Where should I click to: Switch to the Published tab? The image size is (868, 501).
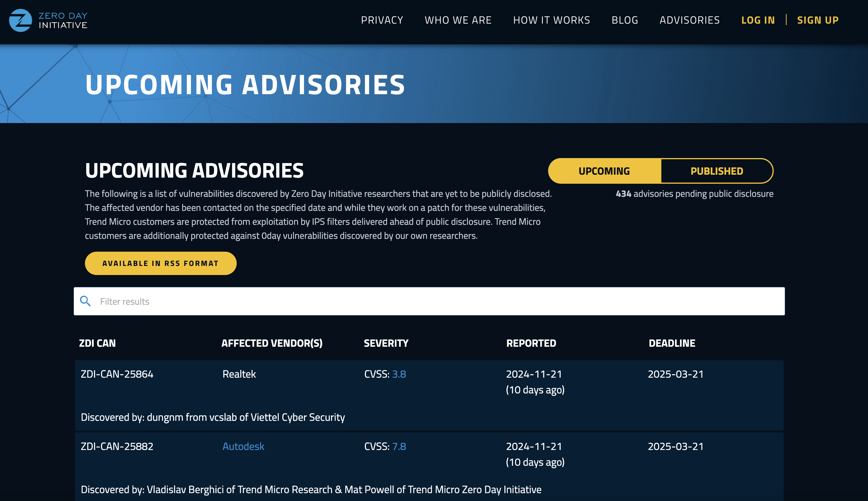coord(717,171)
